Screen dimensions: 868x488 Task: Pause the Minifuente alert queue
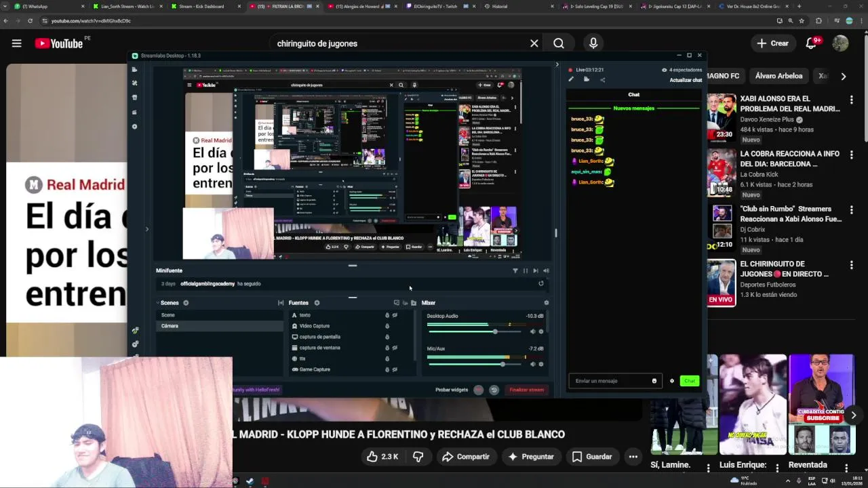coord(525,270)
